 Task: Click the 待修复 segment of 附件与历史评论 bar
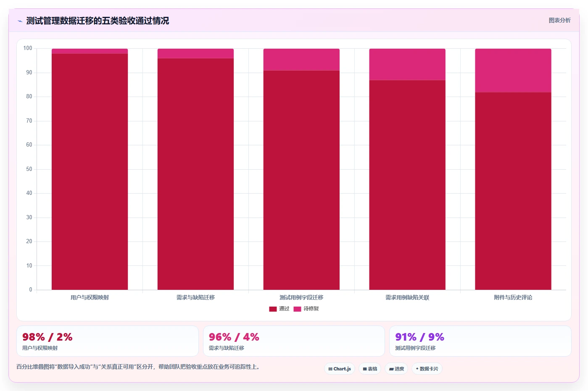click(513, 71)
